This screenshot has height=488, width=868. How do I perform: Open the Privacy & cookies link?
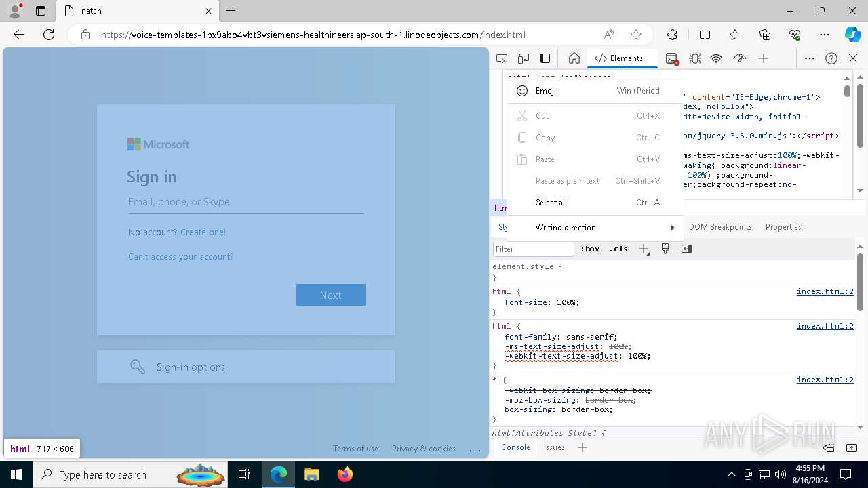pyautogui.click(x=424, y=449)
